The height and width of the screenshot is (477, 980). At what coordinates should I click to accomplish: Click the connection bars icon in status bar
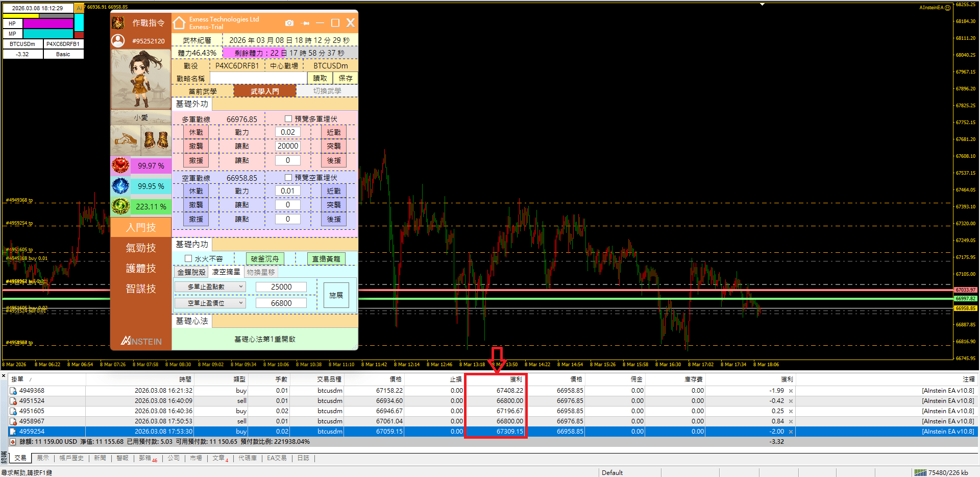tap(920, 472)
